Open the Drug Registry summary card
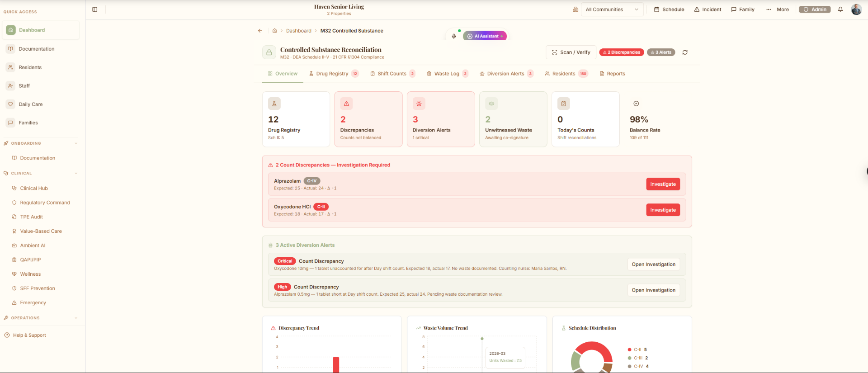This screenshot has height=373, width=868. pos(296,119)
